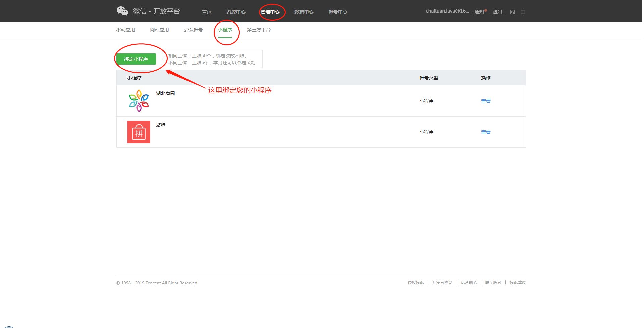Switch to the 网站应用 tab
Viewport: 644px width, 328px height.
[159, 30]
